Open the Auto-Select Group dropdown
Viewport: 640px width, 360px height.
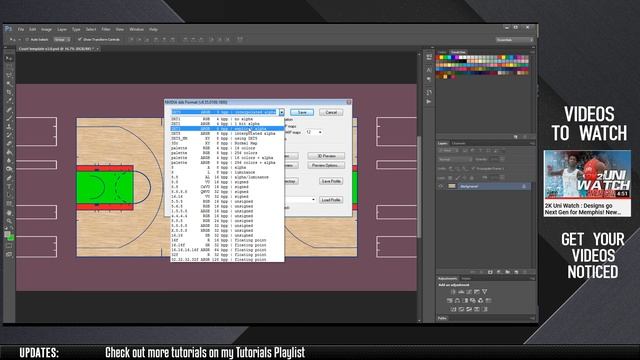62,40
